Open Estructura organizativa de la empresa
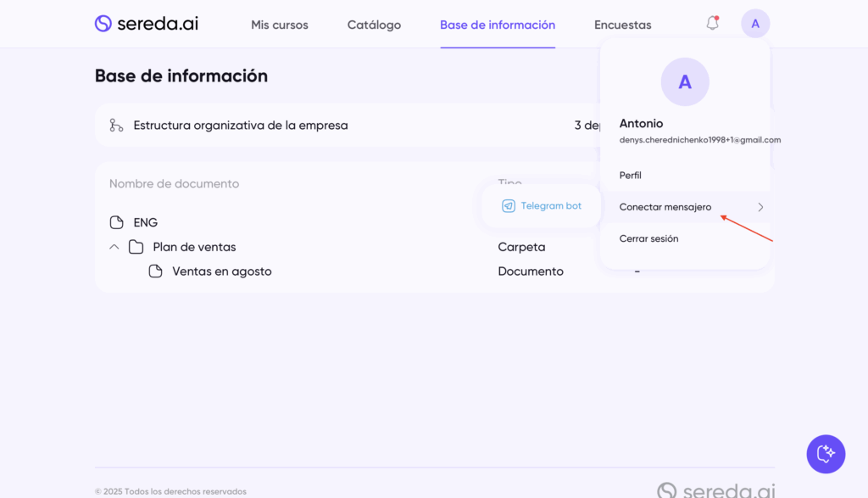 click(x=241, y=126)
